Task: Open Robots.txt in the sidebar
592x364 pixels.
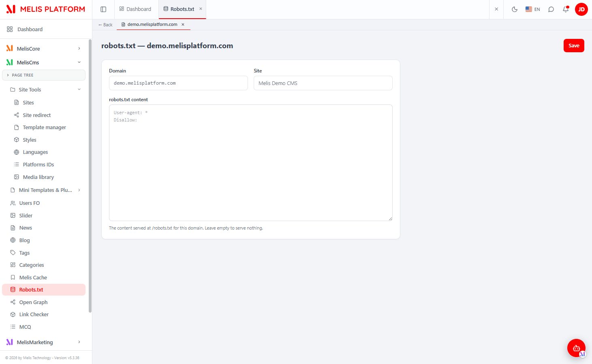Action: coord(44,289)
